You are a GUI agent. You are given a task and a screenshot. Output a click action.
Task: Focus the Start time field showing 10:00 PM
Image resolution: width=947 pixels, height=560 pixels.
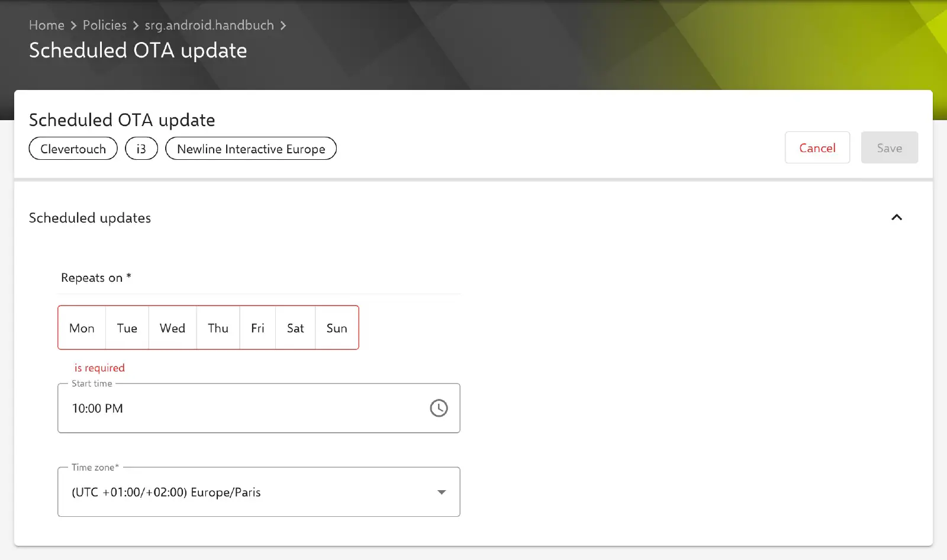tap(259, 408)
